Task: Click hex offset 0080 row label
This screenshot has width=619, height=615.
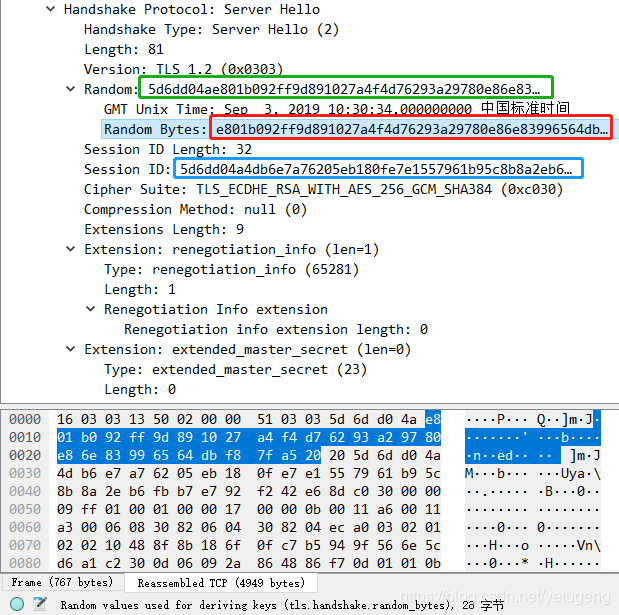Action: [25, 563]
